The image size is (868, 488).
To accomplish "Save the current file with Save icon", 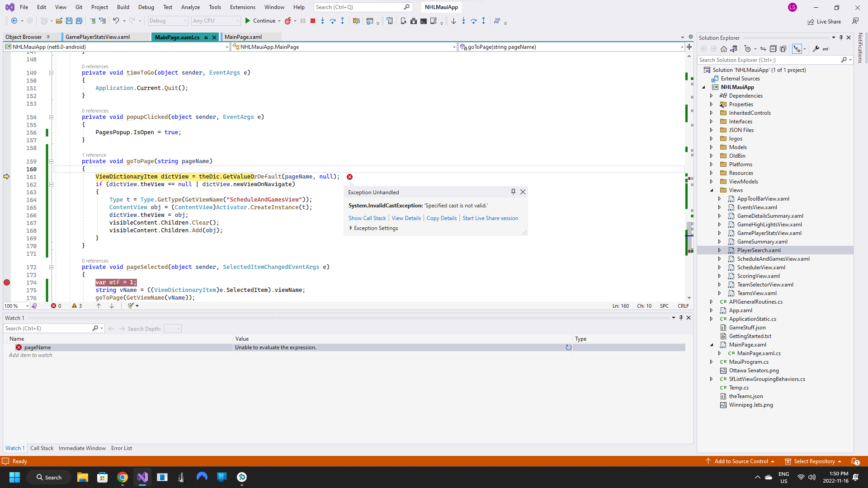I will pos(69,21).
